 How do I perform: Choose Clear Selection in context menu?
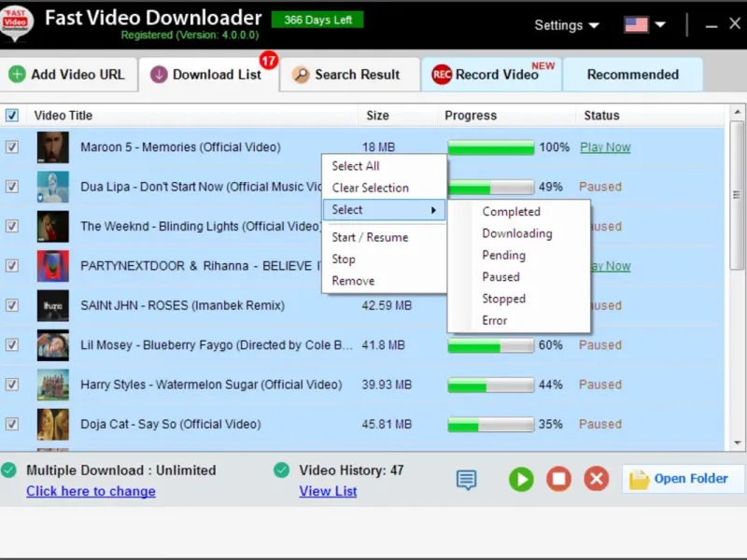384,188
